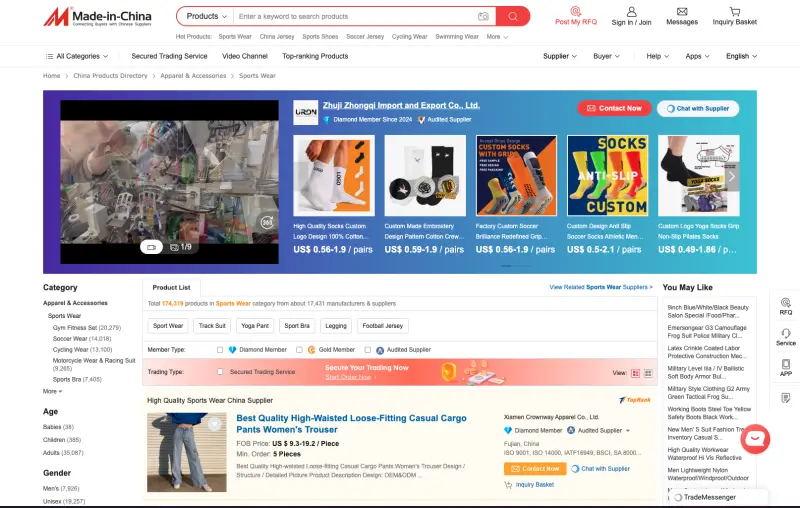Select the Sport Wear filter tag
800x508 pixels.
tap(168, 326)
